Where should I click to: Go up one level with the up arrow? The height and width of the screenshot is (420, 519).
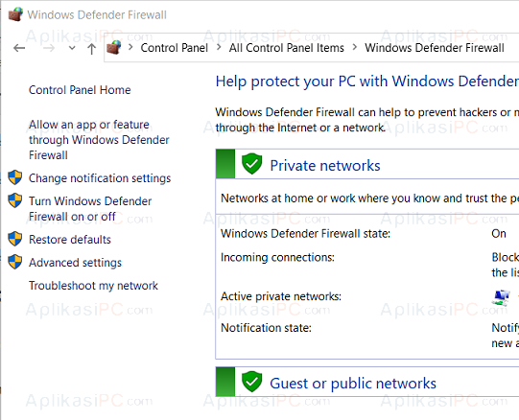92,49
